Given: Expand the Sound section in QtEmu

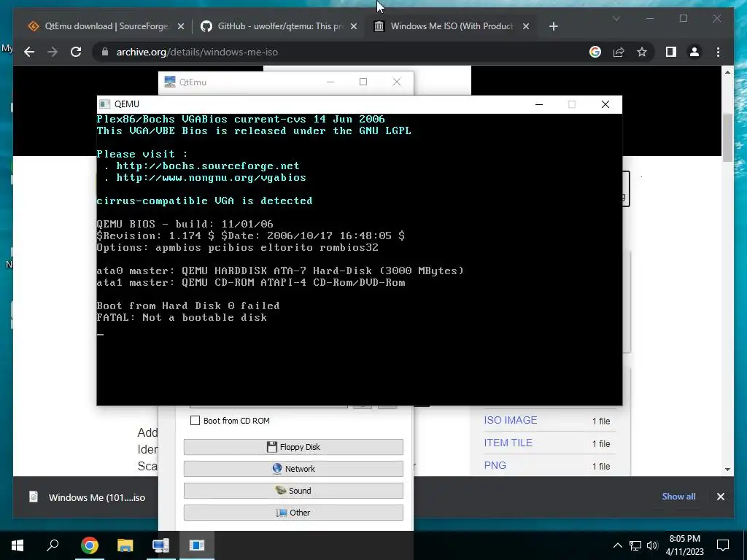Looking at the screenshot, I should (293, 491).
